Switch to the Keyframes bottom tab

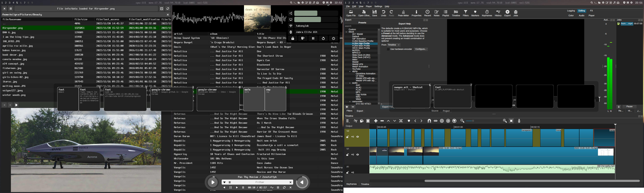351,184
